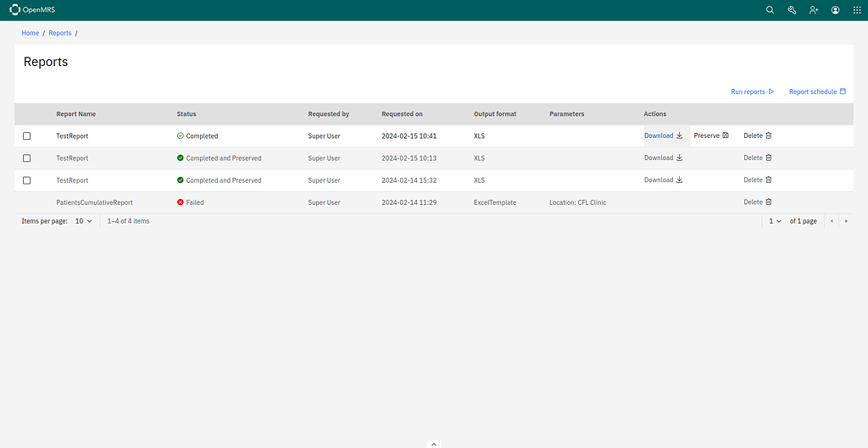Viewport: 868px width, 448px height.
Task: Download the TestReport requested 2024-02-14 15:32
Action: (663, 180)
